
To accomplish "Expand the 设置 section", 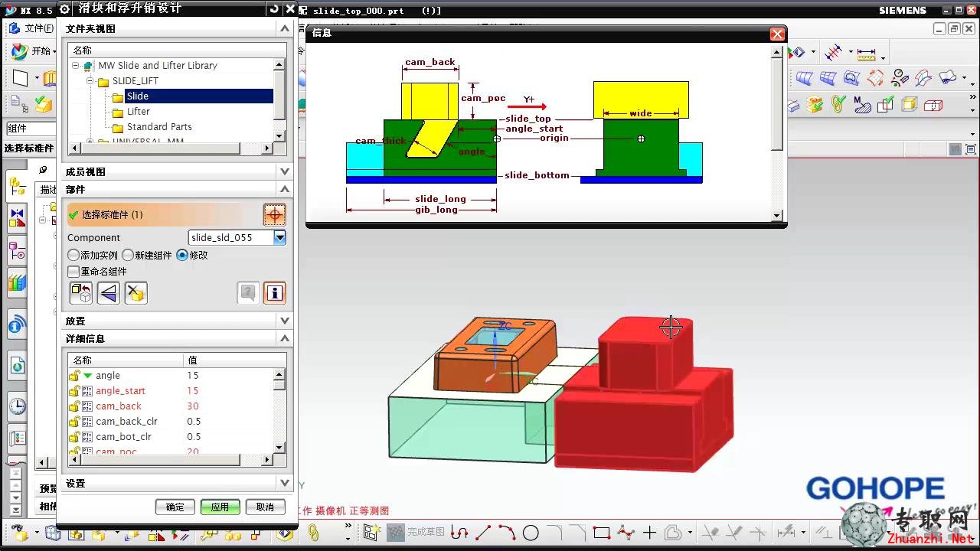I will (x=284, y=483).
